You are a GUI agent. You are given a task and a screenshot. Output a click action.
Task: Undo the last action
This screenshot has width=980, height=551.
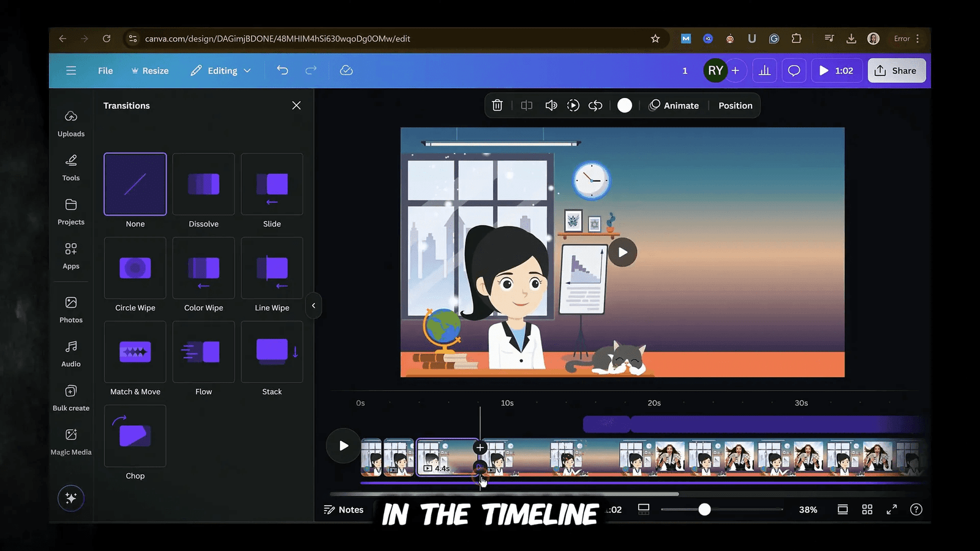[282, 70]
